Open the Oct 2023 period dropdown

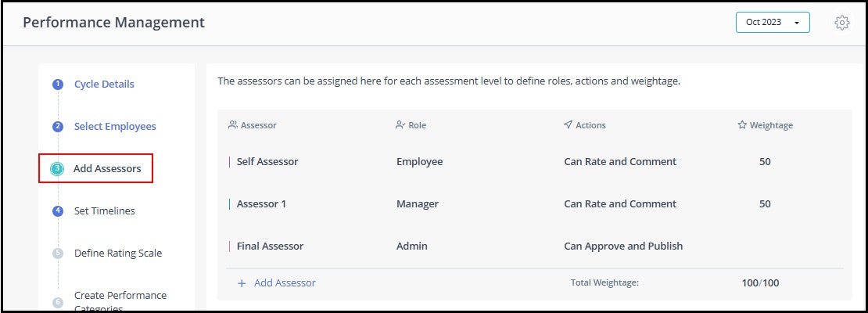(x=773, y=23)
